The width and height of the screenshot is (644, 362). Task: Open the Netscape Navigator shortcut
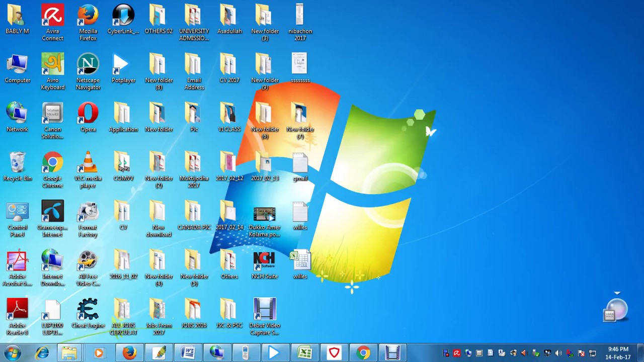pos(88,72)
